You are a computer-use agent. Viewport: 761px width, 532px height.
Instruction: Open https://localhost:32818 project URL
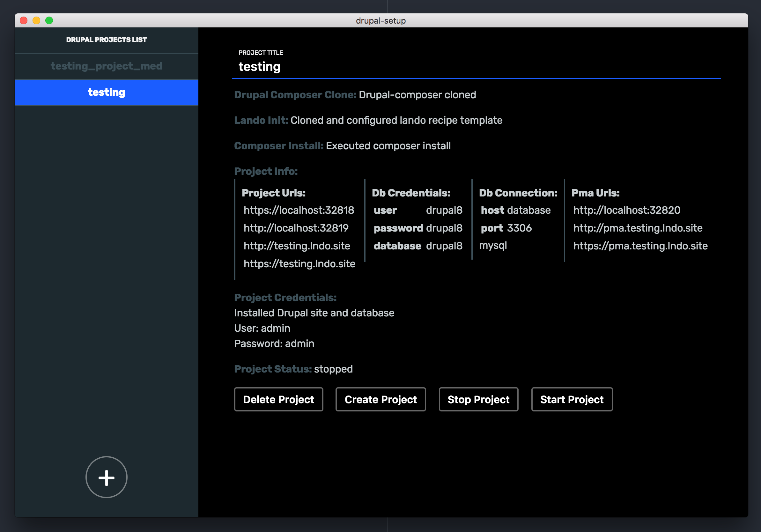[299, 210]
